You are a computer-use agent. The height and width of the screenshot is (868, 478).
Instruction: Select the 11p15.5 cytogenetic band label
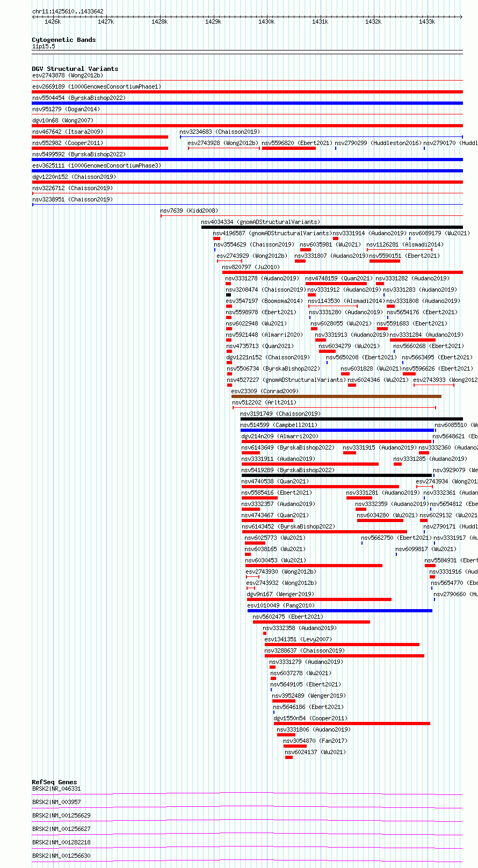pyautogui.click(x=44, y=46)
